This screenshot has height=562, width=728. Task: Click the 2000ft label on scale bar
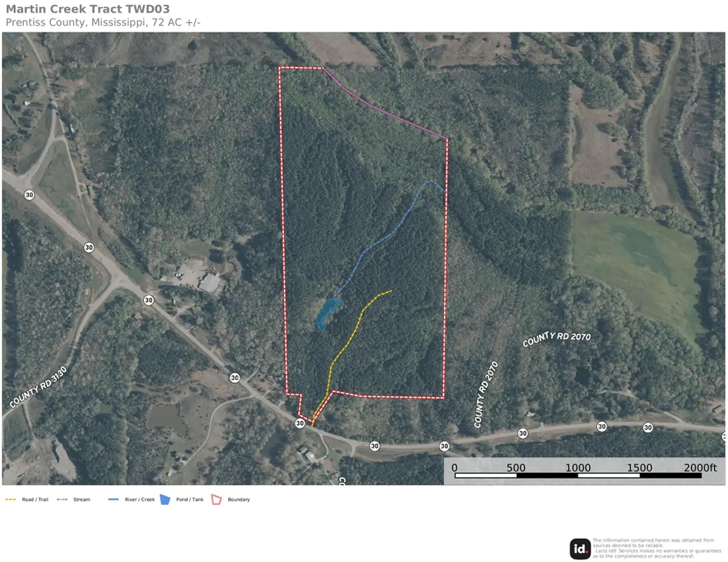point(700,467)
